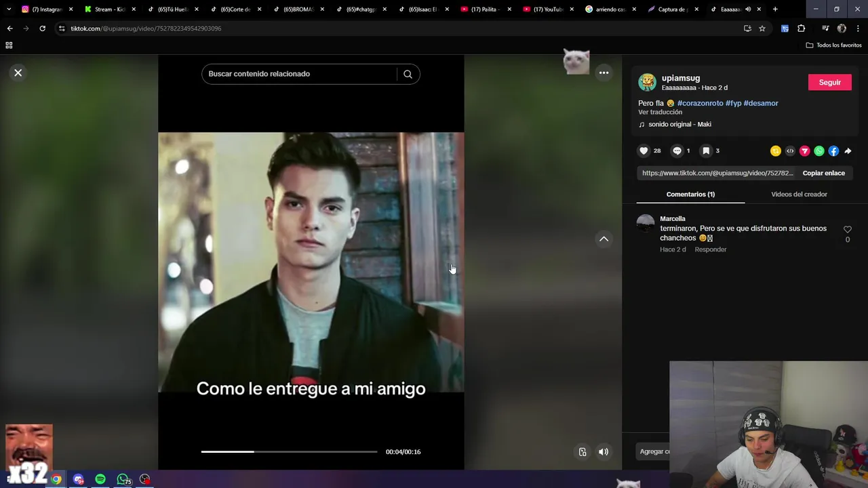868x488 pixels.
Task: Open the upiamsug username link
Action: [x=681, y=78]
